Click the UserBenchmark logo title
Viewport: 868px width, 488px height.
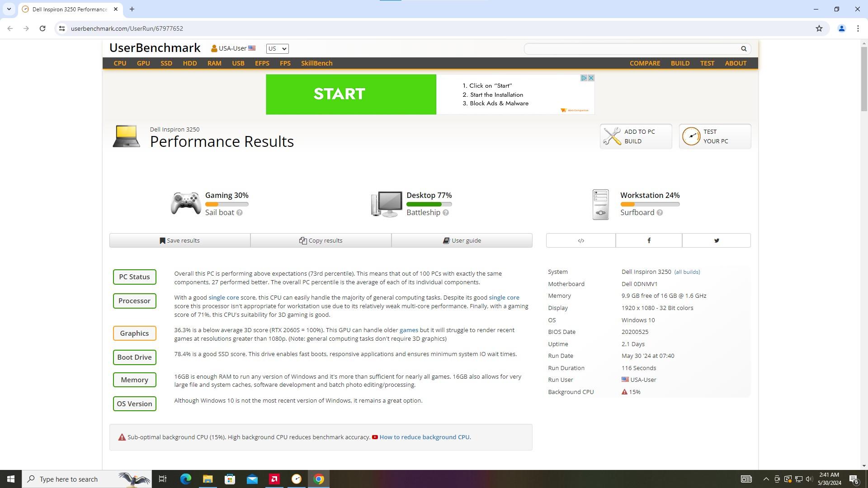[155, 48]
